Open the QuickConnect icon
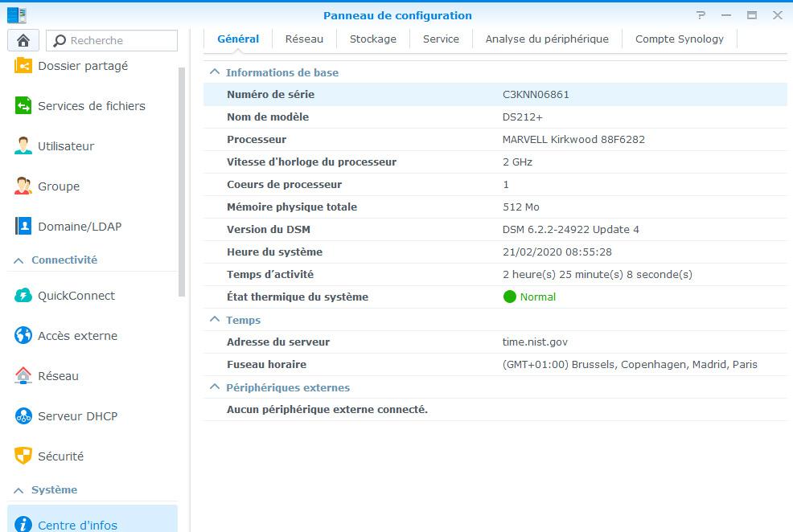This screenshot has width=793, height=532. tap(23, 296)
